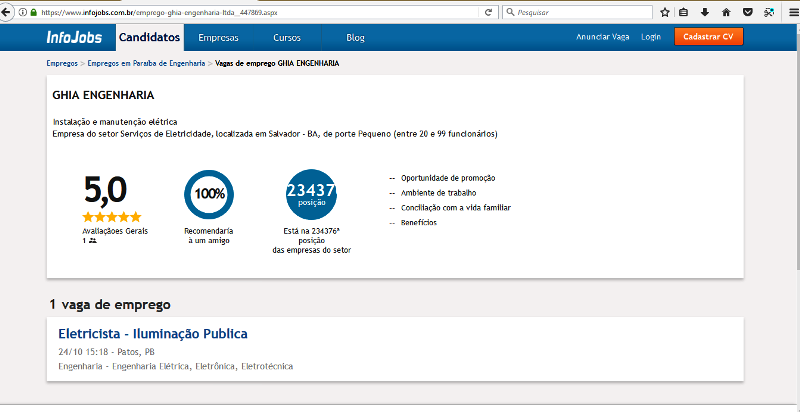
Task: Click the 100% recommendation circle
Action: pyautogui.click(x=209, y=194)
